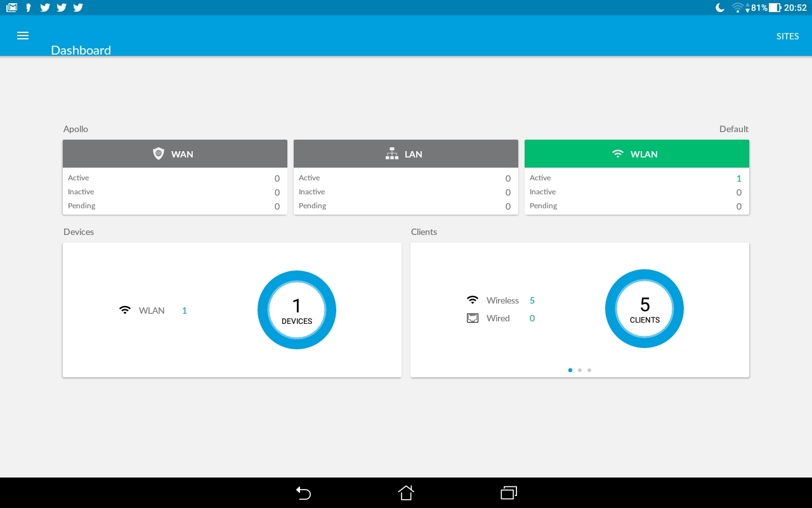Select the green WLAN card header
The width and height of the screenshot is (812, 508).
point(637,154)
